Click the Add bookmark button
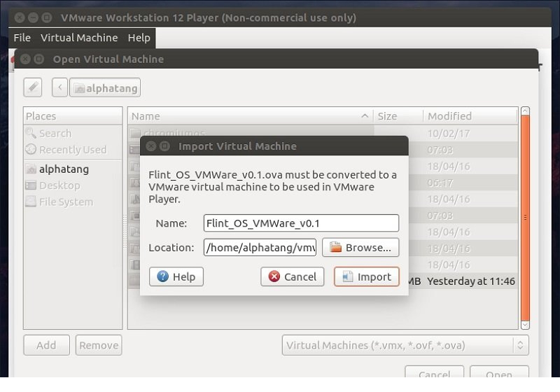This screenshot has width=560, height=392. click(46, 345)
